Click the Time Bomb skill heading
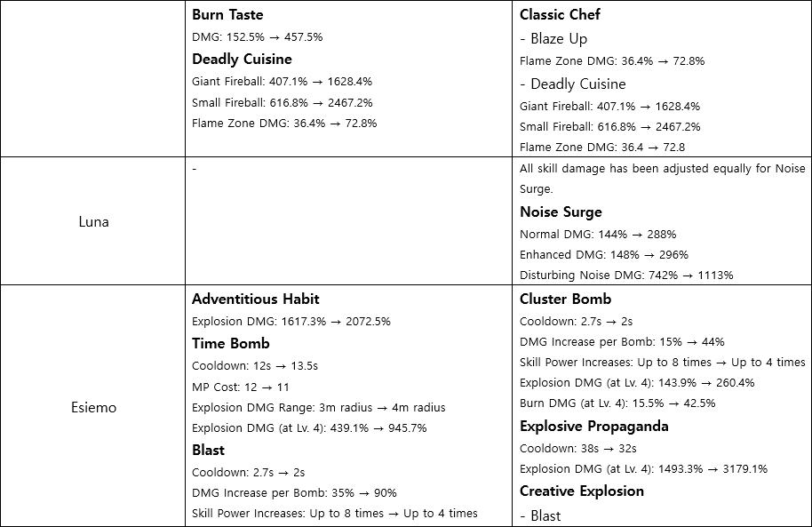Image resolution: width=812 pixels, height=527 pixels. [x=230, y=343]
